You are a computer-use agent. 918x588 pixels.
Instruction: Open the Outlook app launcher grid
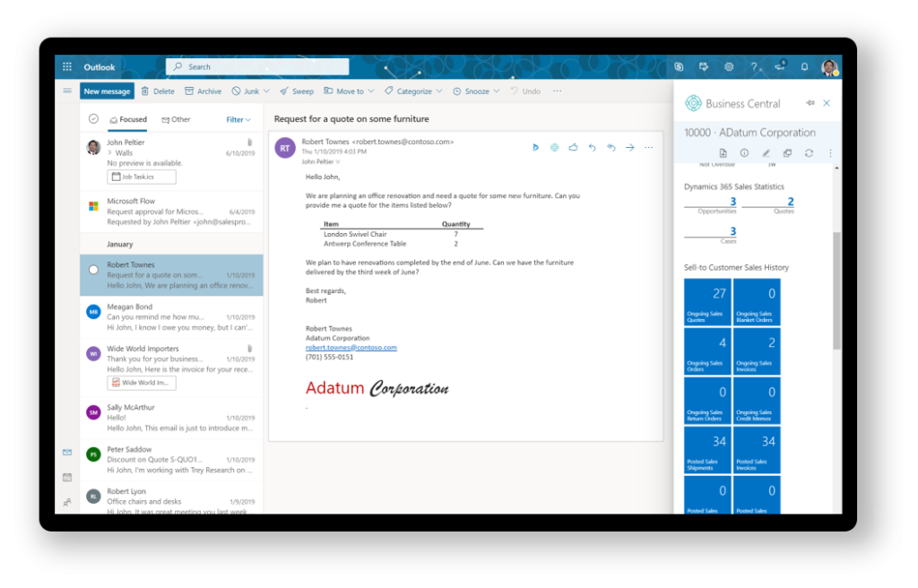point(67,67)
